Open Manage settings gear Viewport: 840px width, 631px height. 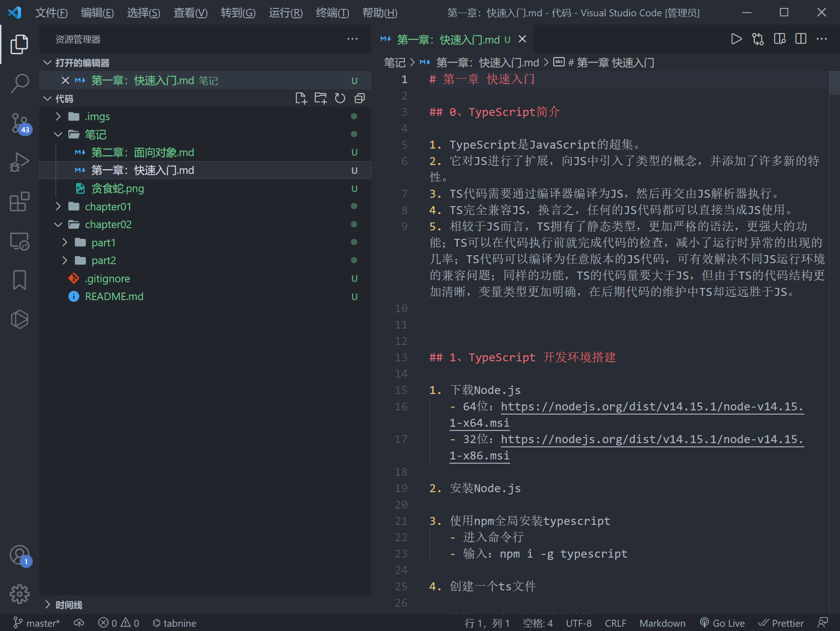(19, 594)
